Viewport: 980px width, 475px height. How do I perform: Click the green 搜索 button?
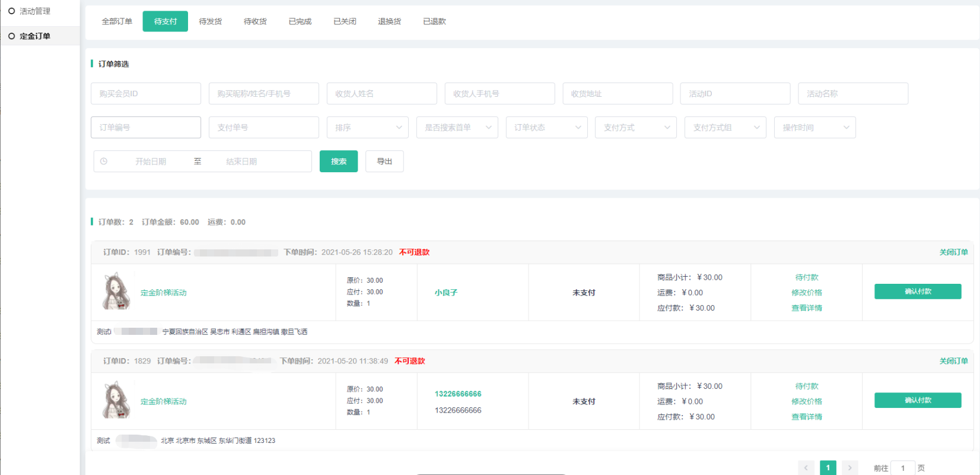(338, 161)
